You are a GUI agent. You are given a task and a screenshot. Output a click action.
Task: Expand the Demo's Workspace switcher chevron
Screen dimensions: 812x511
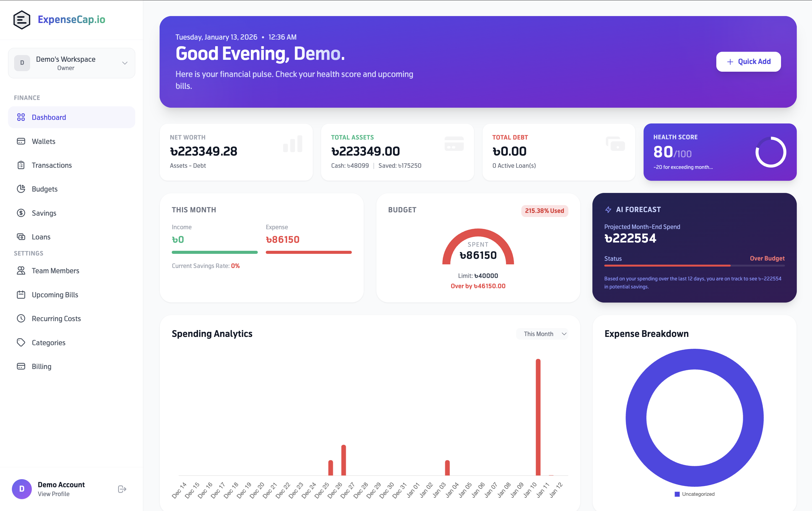(x=124, y=63)
